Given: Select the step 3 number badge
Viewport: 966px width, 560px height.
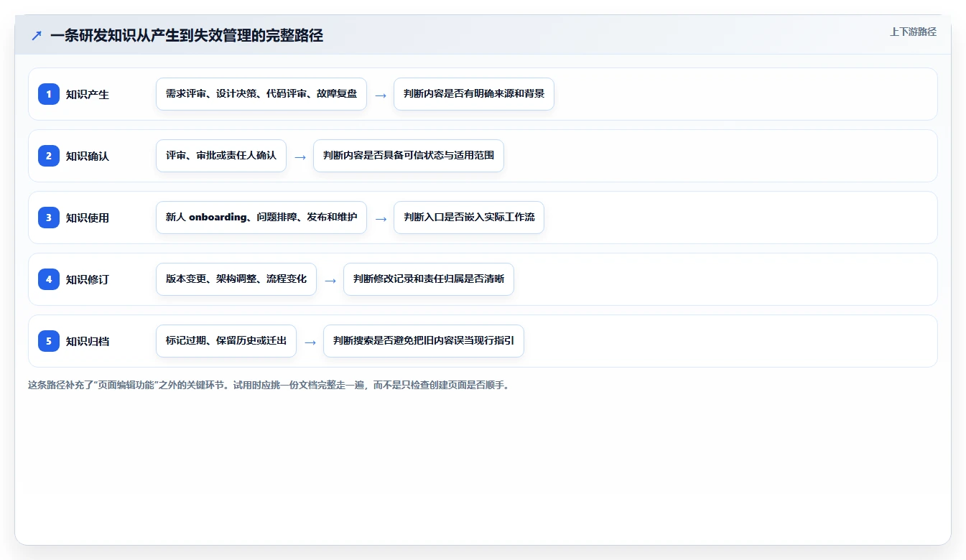Looking at the screenshot, I should pyautogui.click(x=49, y=218).
